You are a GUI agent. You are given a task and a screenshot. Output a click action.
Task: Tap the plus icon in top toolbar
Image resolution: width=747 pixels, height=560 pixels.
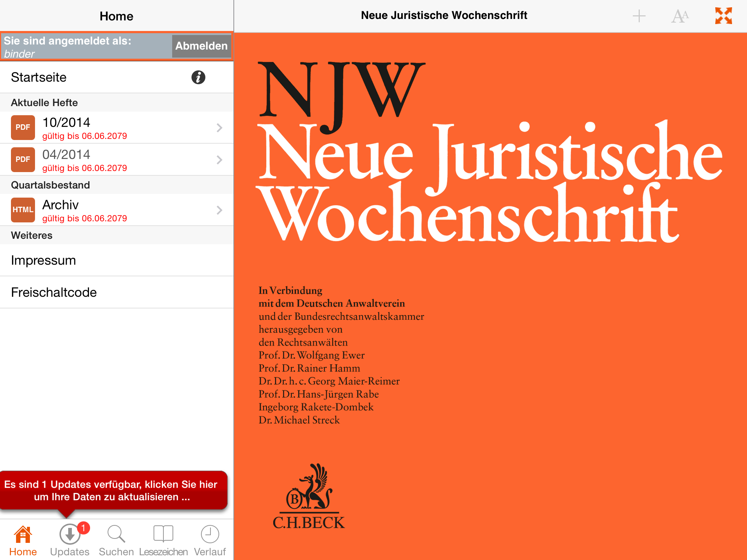639,16
